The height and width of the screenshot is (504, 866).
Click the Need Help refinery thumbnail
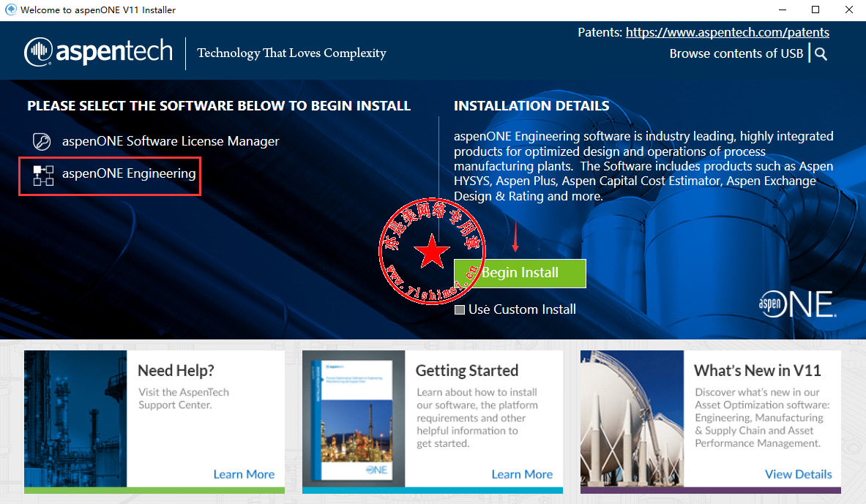(75, 418)
